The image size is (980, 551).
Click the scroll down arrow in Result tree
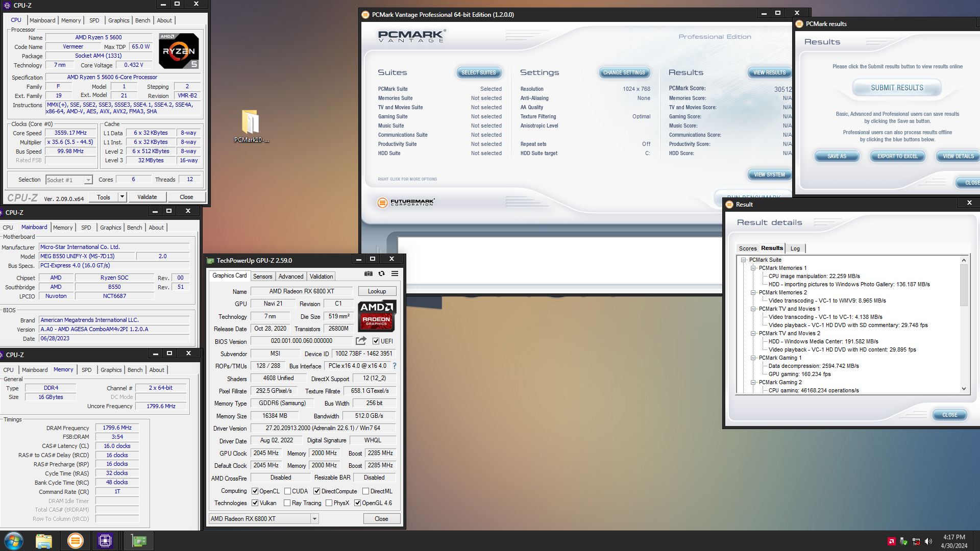[964, 389]
